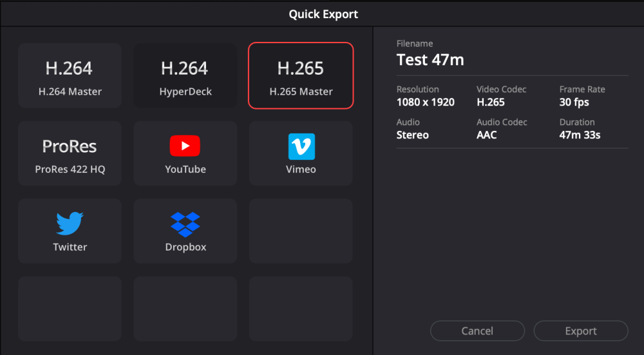Viewport: 644px width, 355px height.
Task: Click the video codec value H.265
Action: 490,102
